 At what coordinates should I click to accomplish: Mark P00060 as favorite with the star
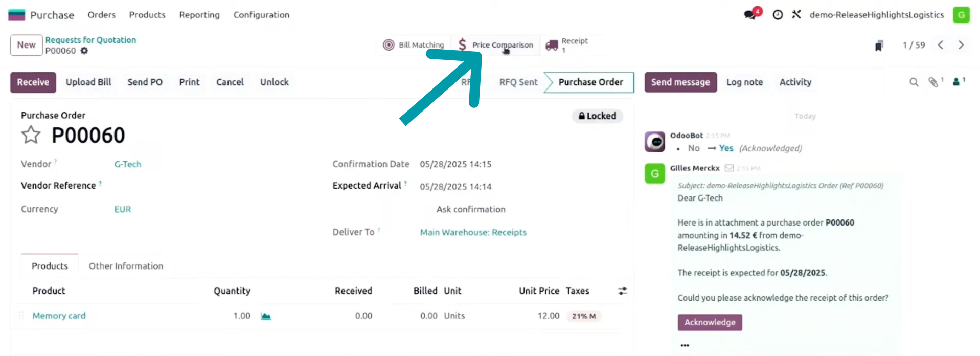(x=31, y=135)
